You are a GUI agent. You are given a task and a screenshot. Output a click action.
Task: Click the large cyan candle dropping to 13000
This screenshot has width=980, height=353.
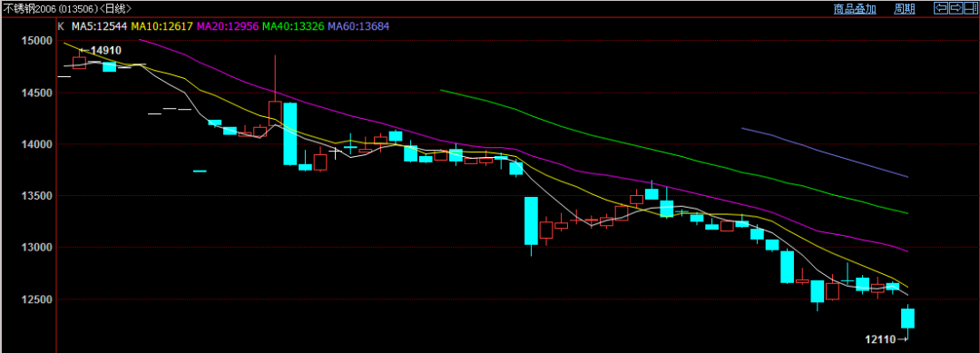click(x=531, y=221)
